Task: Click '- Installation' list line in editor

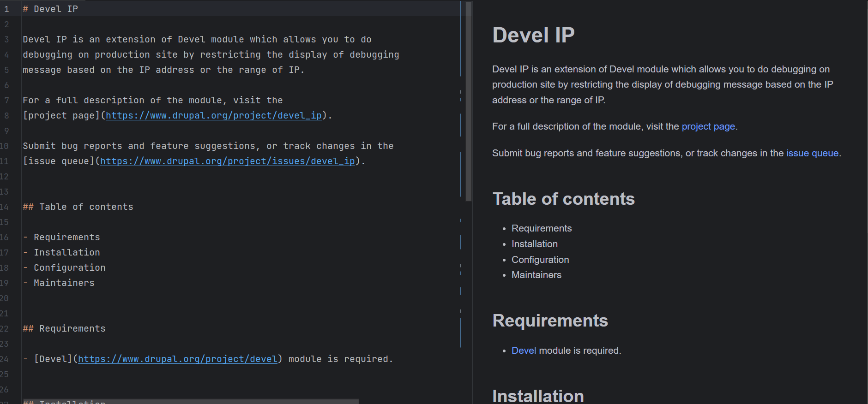Action: coord(61,252)
